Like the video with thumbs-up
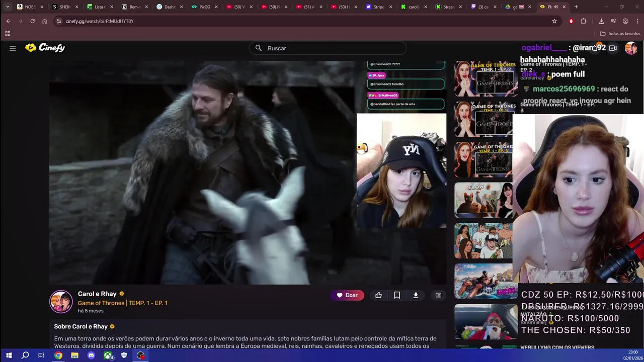644x362 pixels. tap(378, 295)
